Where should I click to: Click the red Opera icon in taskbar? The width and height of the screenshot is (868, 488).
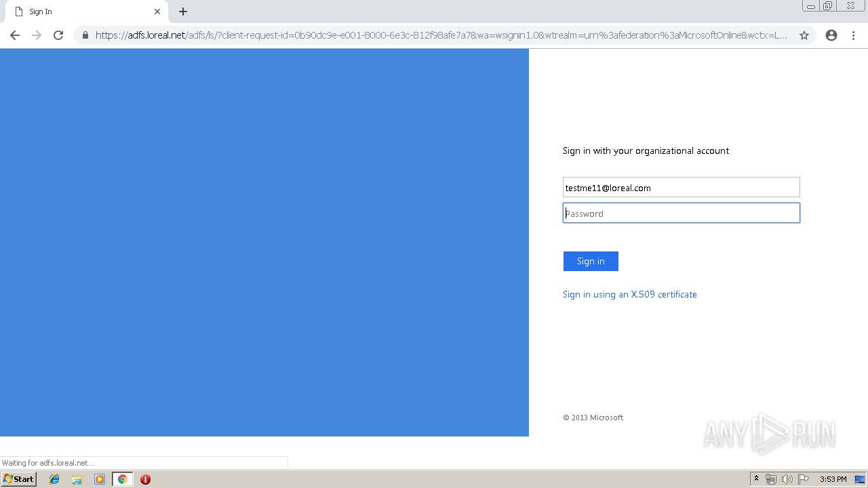[x=145, y=479]
